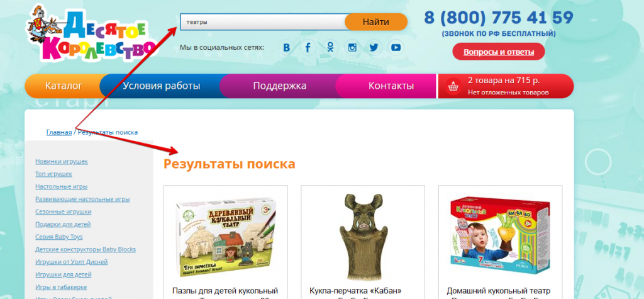Open the Каталог menu tab
The width and height of the screenshot is (644, 299).
(x=64, y=86)
